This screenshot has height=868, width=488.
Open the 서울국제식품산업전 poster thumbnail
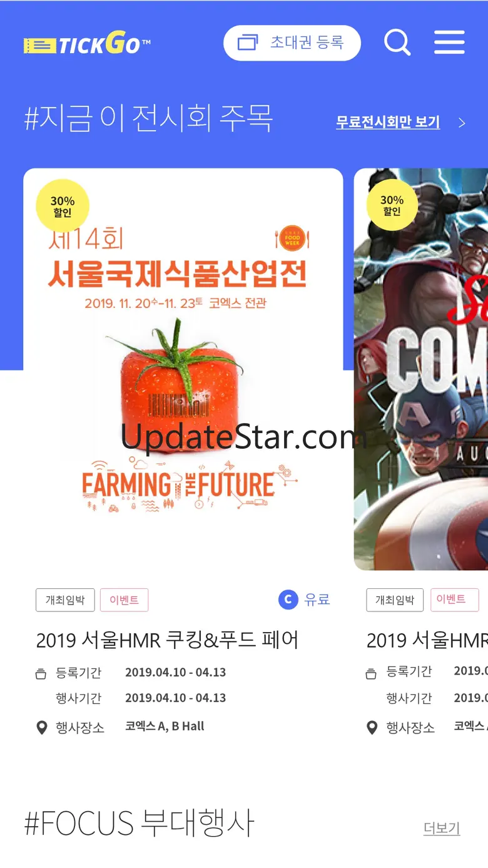[x=183, y=369]
